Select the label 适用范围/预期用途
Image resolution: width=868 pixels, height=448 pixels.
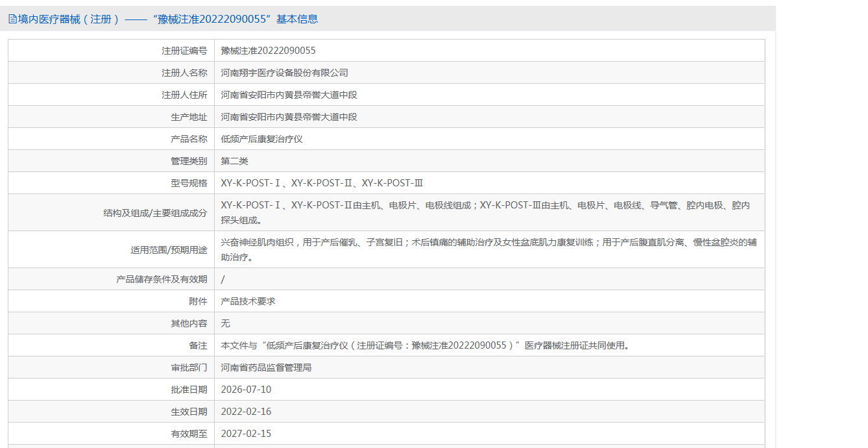[x=169, y=250]
